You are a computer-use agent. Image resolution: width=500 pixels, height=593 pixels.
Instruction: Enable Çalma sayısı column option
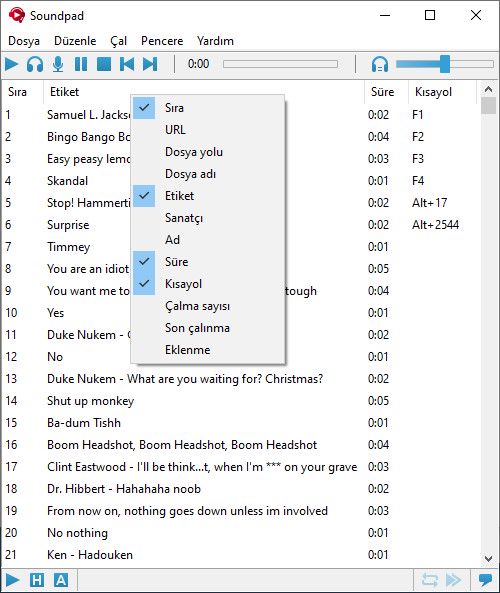[x=208, y=306]
